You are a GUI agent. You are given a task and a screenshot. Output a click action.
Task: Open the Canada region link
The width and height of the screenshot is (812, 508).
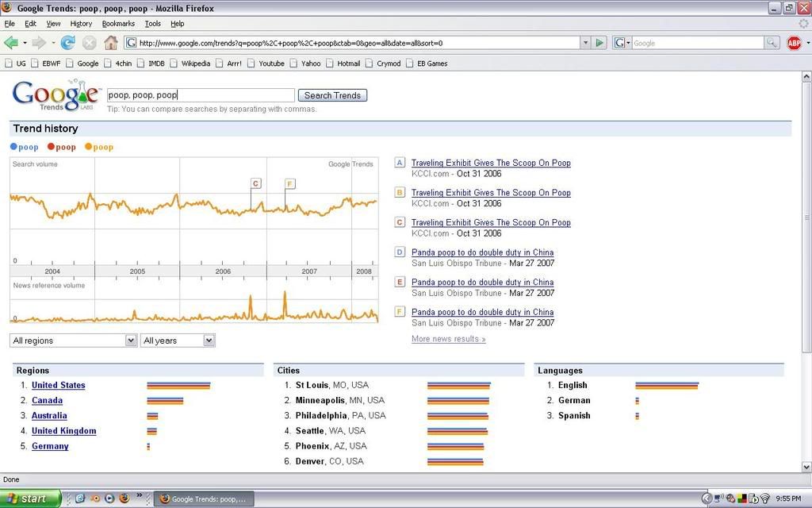[47, 400]
